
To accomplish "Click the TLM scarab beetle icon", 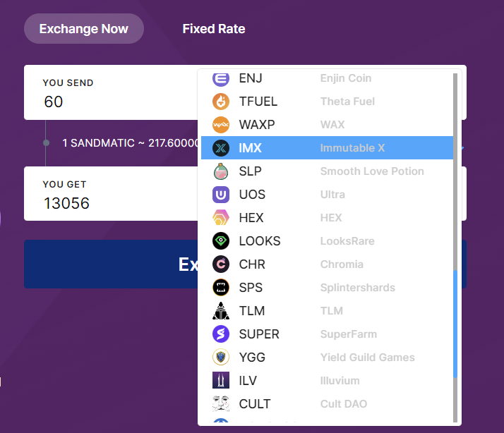I will tap(221, 311).
